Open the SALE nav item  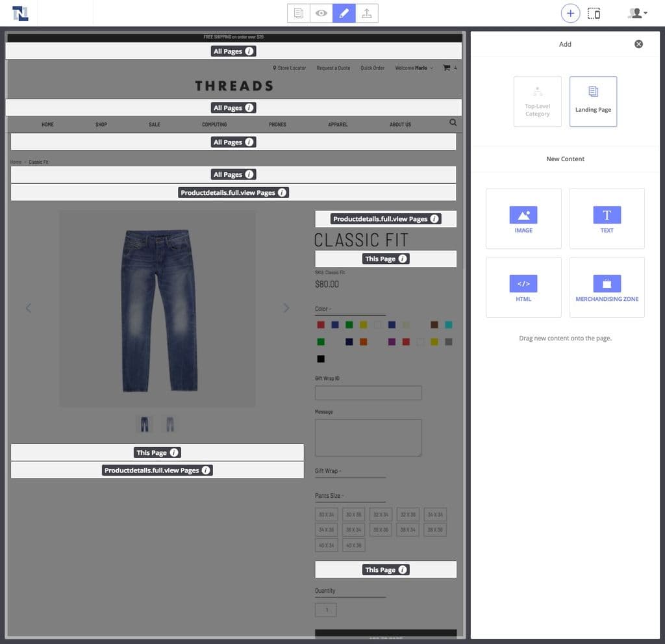point(155,124)
